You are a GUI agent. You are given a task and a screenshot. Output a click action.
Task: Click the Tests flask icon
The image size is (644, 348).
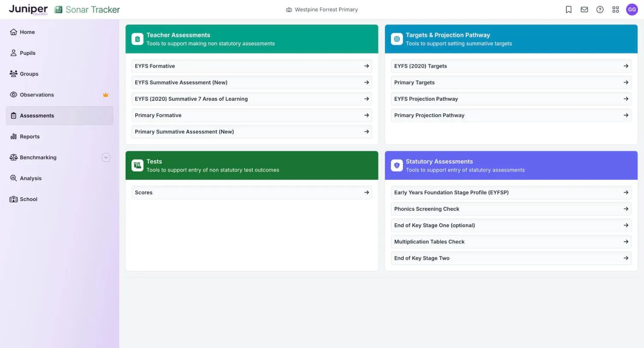point(137,165)
